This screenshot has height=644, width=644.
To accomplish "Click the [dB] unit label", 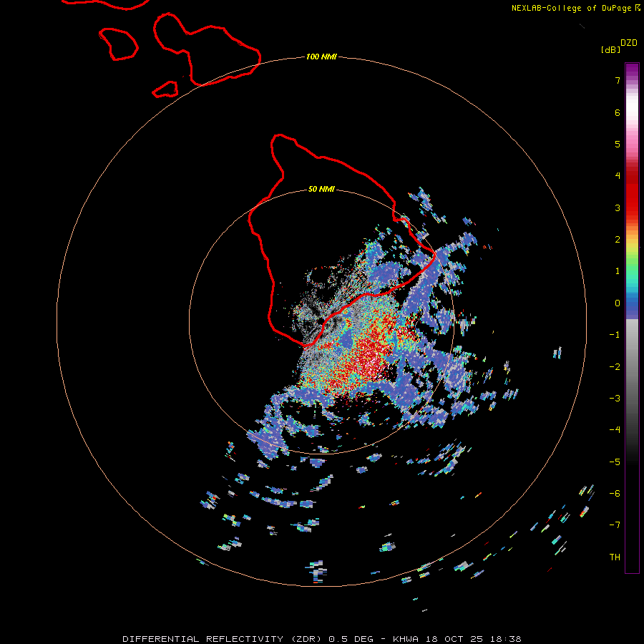I will (x=611, y=50).
